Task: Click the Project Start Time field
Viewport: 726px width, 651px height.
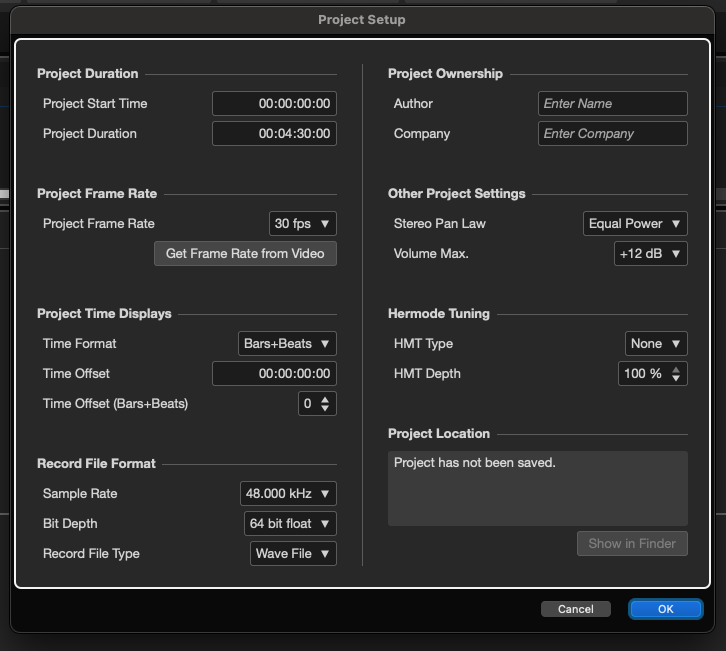Action: pos(274,103)
